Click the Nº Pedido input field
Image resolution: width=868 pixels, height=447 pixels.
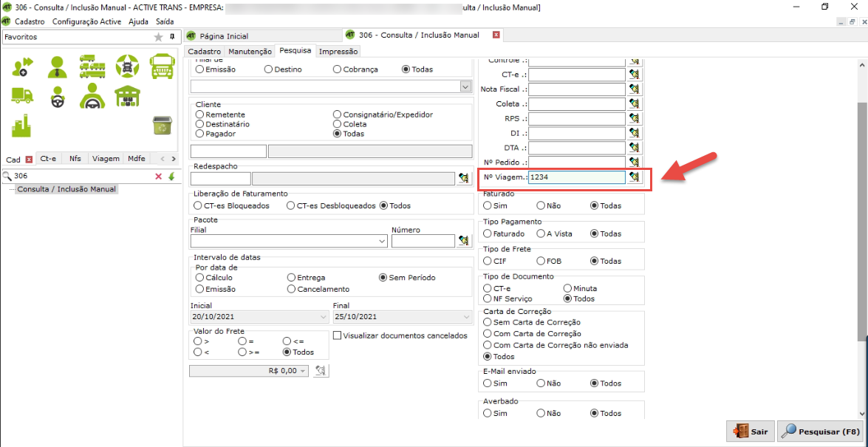pos(577,162)
